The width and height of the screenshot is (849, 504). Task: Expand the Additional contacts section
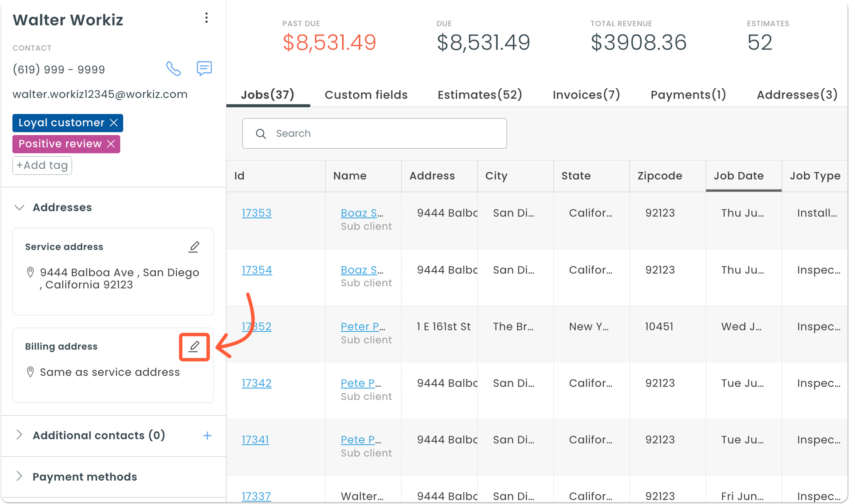(x=19, y=435)
